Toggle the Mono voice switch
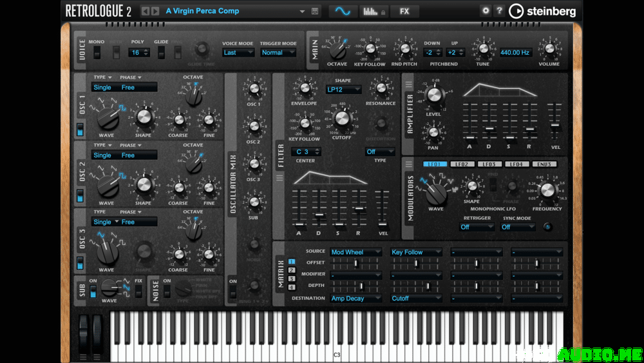Image resolution: width=644 pixels, height=363 pixels. click(97, 52)
